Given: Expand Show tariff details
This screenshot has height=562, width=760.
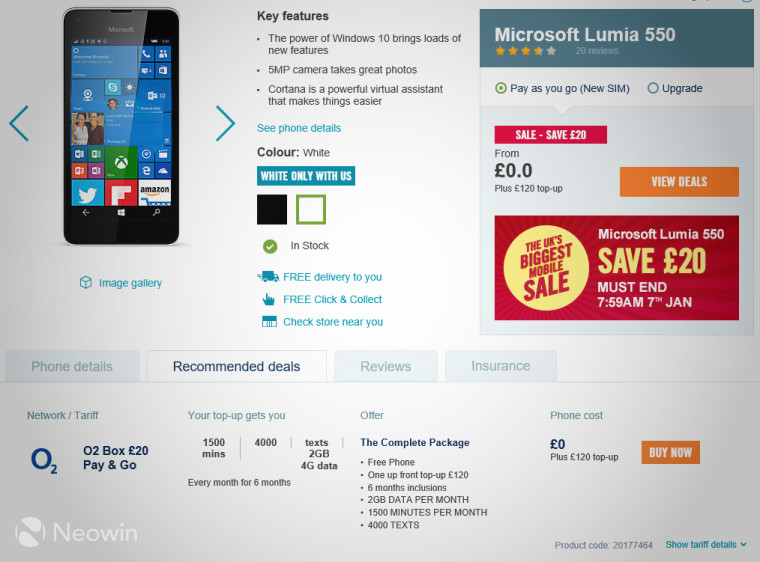Looking at the screenshot, I should coord(706,545).
